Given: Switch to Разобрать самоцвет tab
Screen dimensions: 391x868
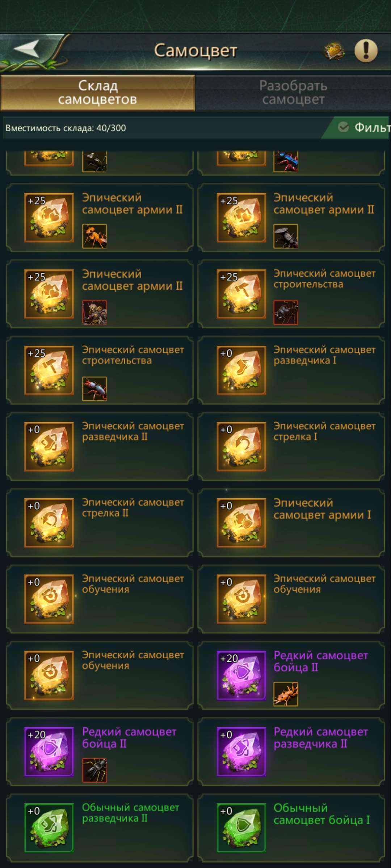Looking at the screenshot, I should point(293,93).
